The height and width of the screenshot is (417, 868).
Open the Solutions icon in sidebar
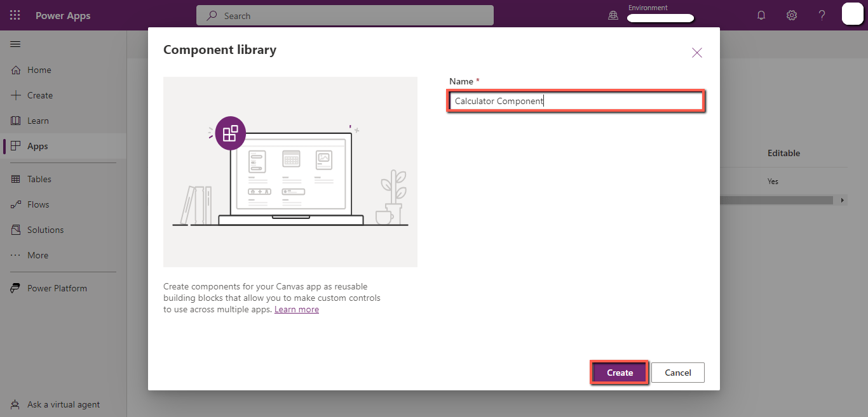point(16,230)
